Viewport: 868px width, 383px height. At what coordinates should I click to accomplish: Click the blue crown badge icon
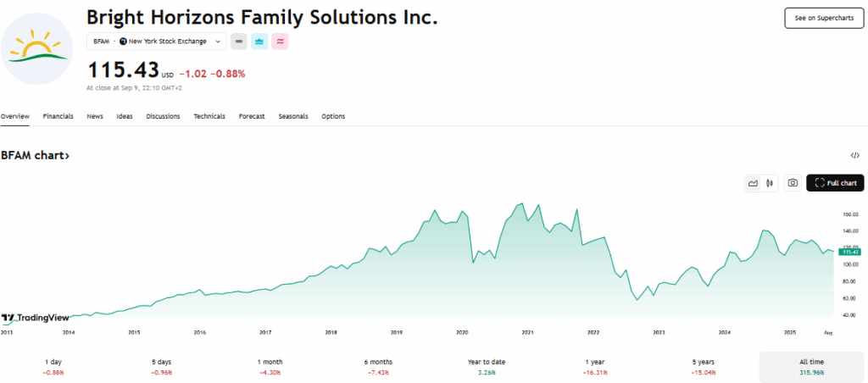(x=259, y=42)
